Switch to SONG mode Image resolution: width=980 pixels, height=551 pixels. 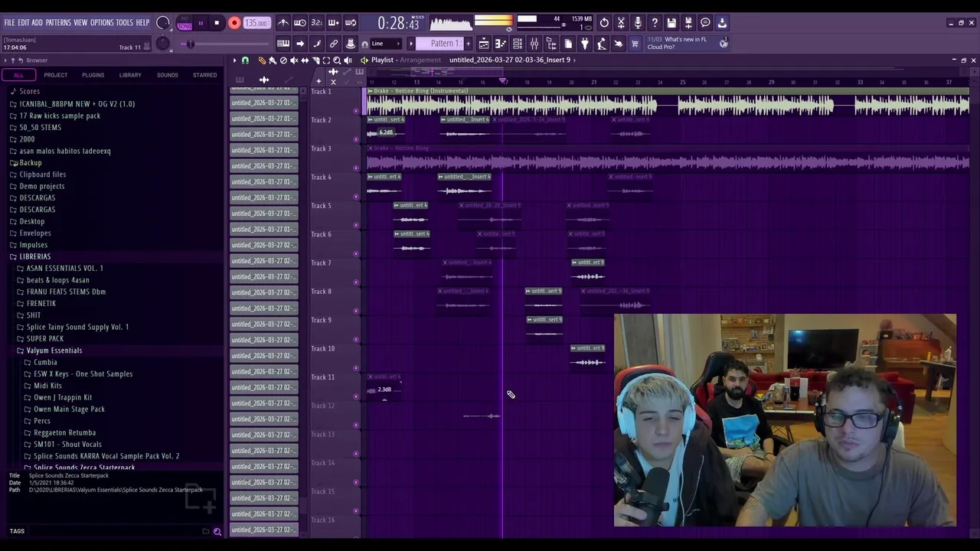coord(185,27)
